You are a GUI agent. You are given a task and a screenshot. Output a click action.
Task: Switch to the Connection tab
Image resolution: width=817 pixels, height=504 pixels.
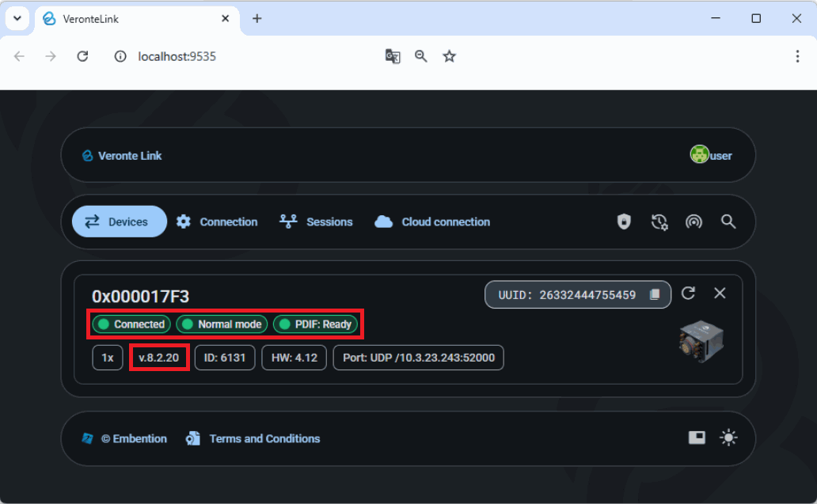217,222
